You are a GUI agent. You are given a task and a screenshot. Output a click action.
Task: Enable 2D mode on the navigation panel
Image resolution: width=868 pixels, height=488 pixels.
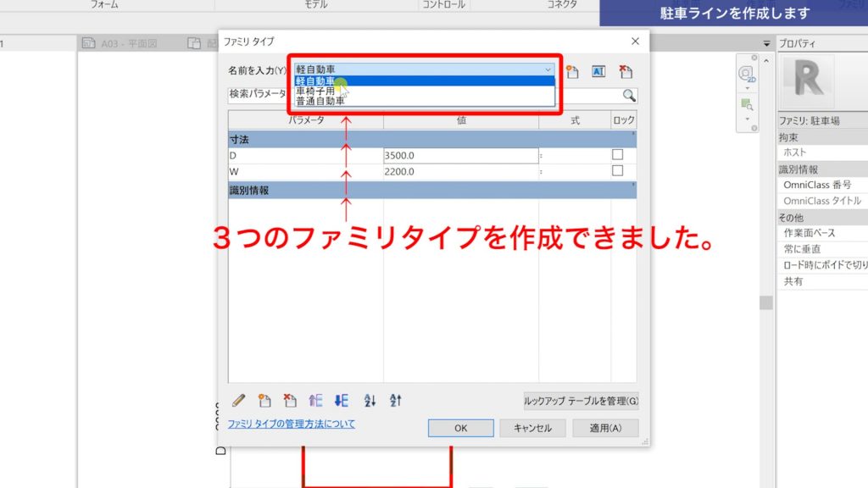point(745,73)
